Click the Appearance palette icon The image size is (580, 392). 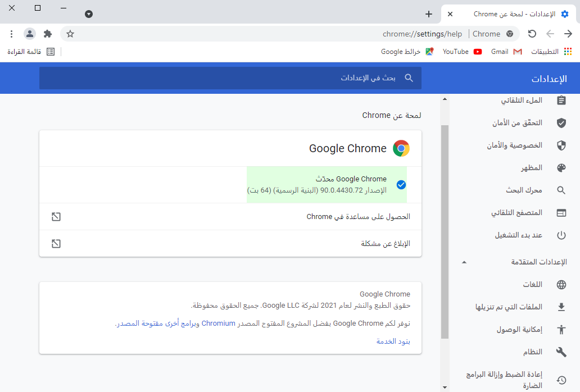click(x=561, y=168)
